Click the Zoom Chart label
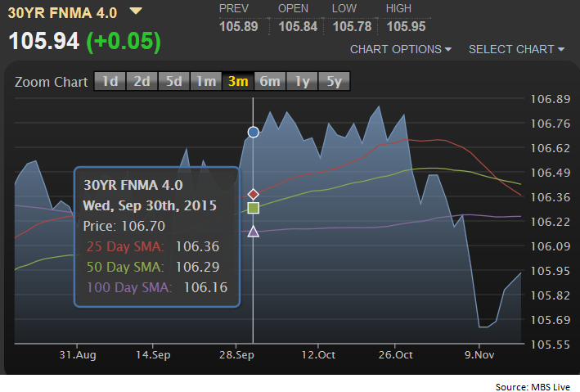Screen dimensions: 580x392 [51, 82]
